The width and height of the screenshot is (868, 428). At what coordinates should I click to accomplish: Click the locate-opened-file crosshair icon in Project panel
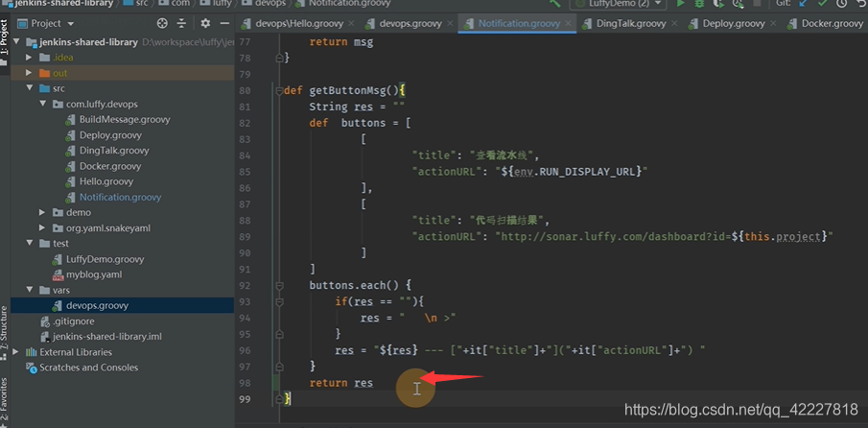(x=162, y=23)
